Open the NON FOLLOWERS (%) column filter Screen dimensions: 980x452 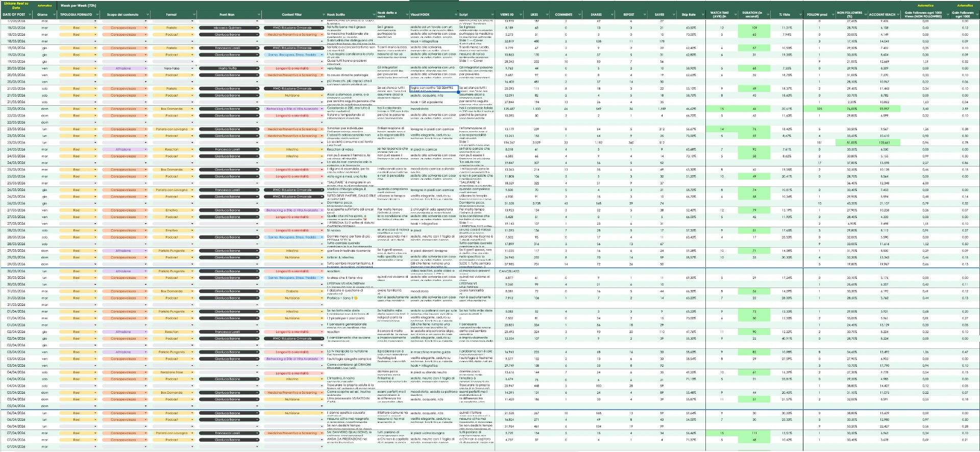(865, 15)
